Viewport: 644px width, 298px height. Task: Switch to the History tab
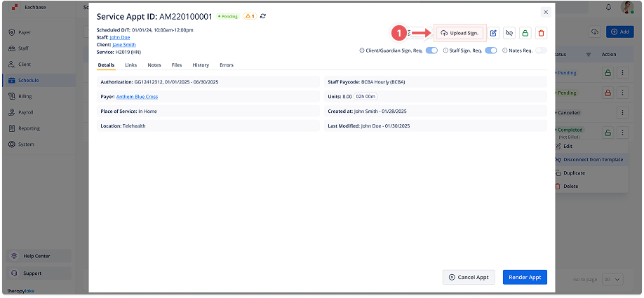click(x=201, y=65)
